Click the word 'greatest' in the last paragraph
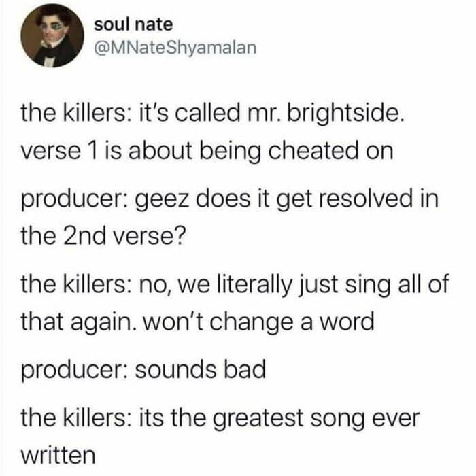476x476 pixels. (x=258, y=419)
